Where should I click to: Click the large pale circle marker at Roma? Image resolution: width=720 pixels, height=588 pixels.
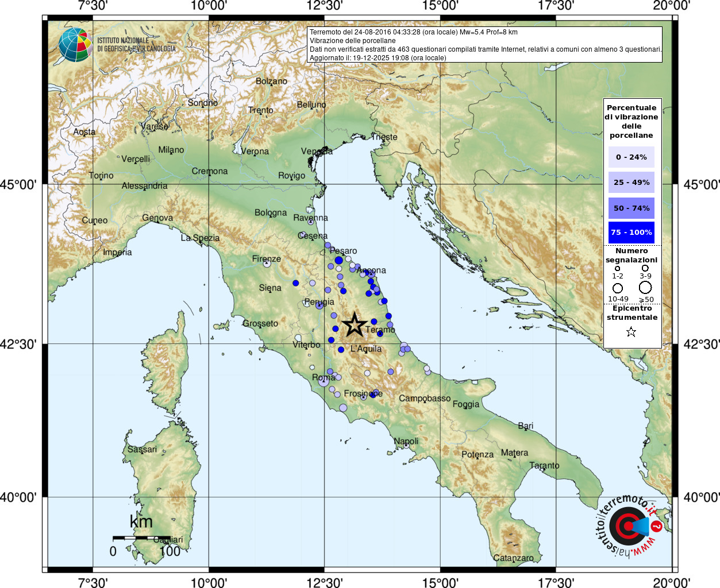324,381
